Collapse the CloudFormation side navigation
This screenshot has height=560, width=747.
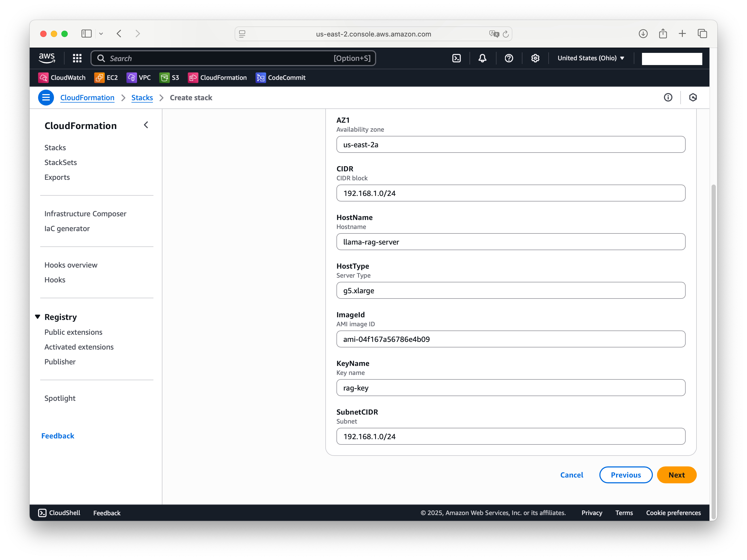click(146, 125)
